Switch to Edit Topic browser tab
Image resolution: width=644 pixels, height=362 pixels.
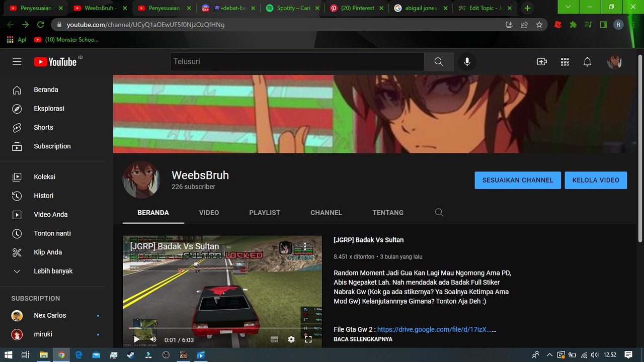pos(485,8)
